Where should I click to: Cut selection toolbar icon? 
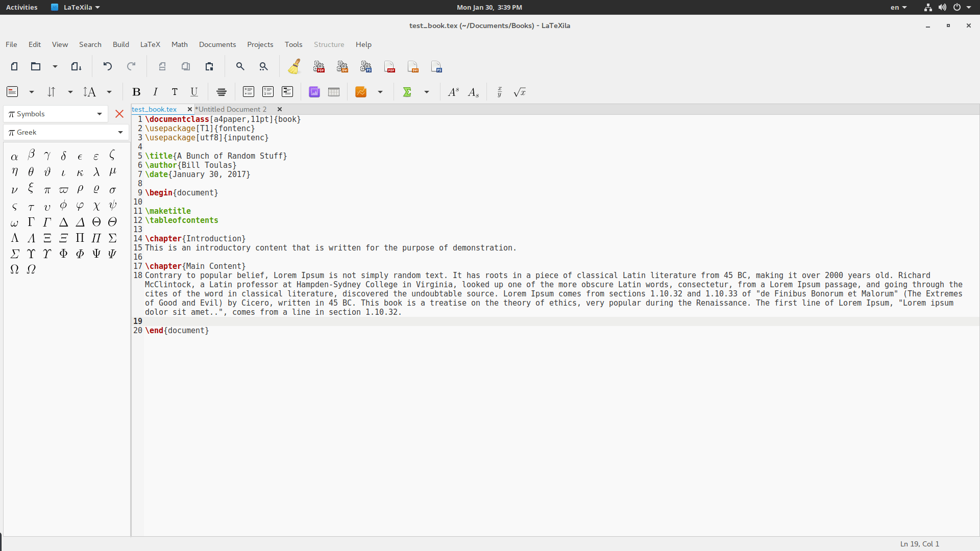(x=162, y=66)
